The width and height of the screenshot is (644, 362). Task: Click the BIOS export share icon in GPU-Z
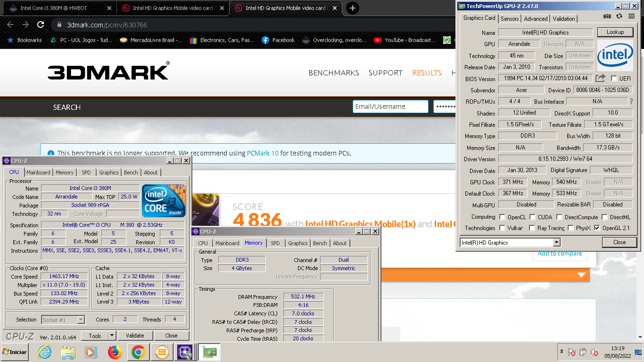pyautogui.click(x=600, y=78)
